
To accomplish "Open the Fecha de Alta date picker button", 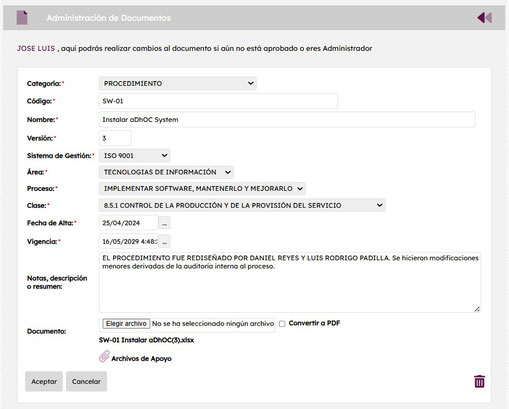I will click(x=164, y=223).
